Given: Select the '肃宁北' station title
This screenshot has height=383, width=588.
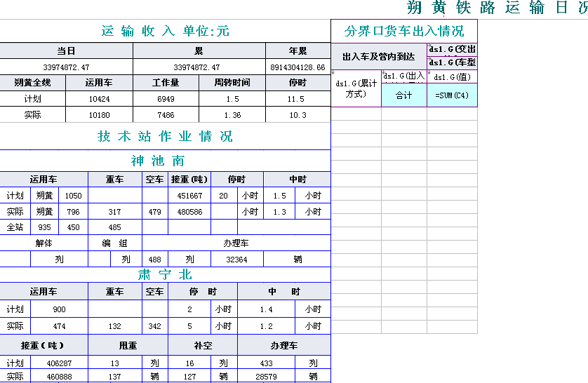Looking at the screenshot, I should [165, 275].
